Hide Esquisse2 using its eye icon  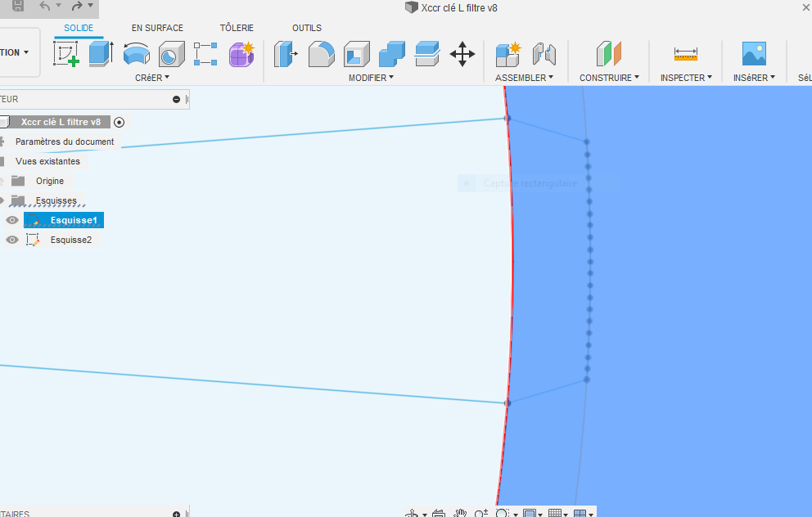12,240
